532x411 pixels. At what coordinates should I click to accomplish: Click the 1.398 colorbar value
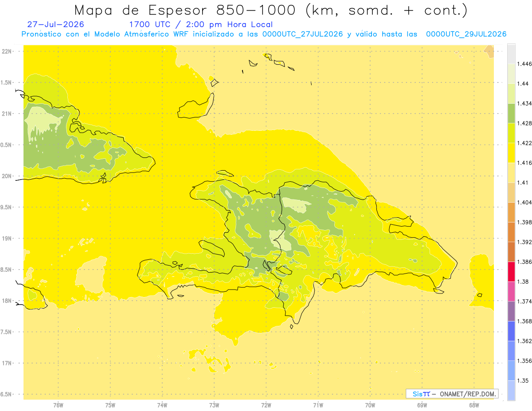point(524,222)
